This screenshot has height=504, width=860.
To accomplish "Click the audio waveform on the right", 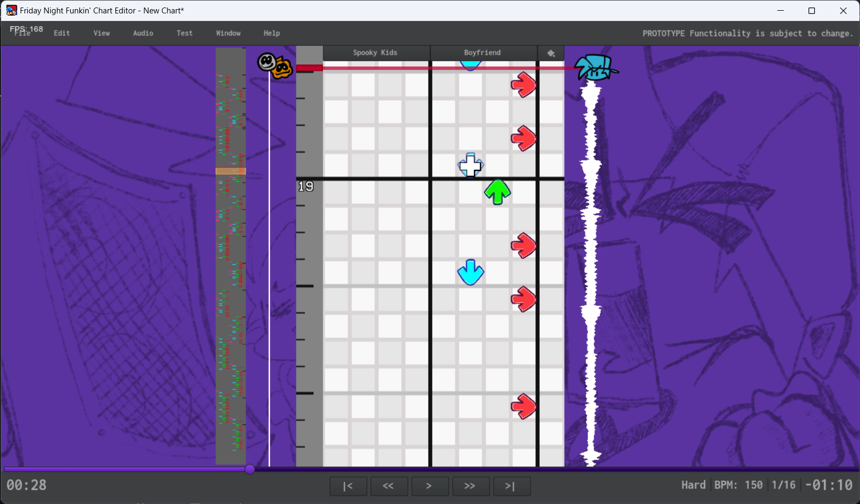I will 591,273.
